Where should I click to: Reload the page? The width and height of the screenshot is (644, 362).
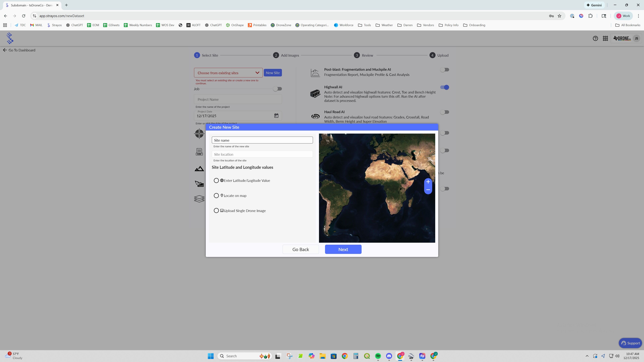(23, 16)
